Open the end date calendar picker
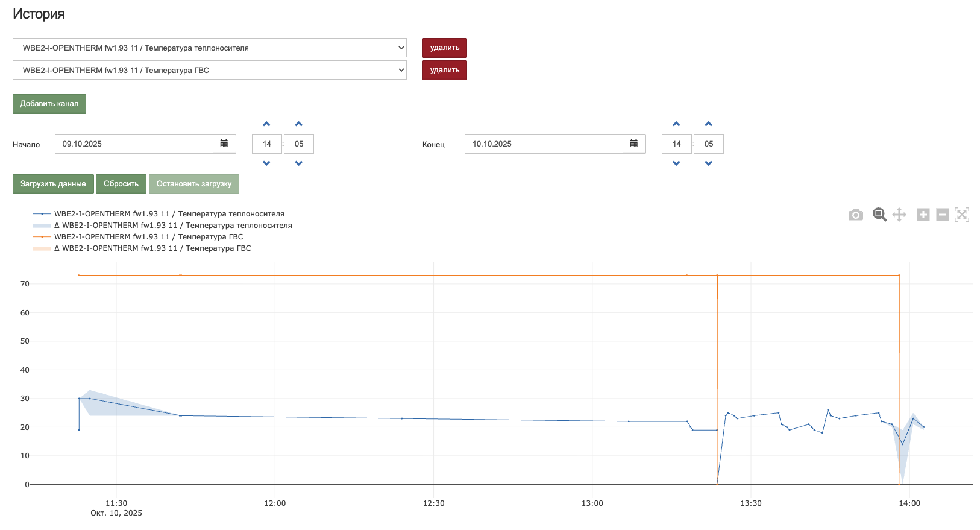 (634, 144)
